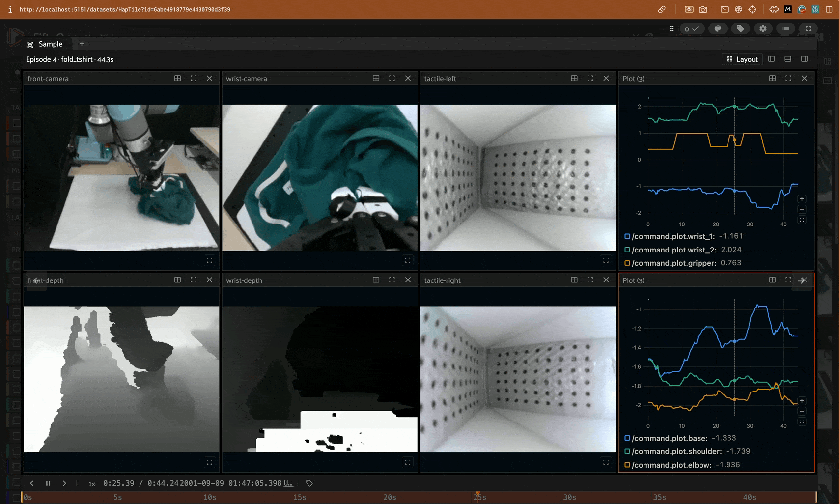Click the timeline at the 10s mark
Screen dimensions: 840x504
(x=210, y=497)
